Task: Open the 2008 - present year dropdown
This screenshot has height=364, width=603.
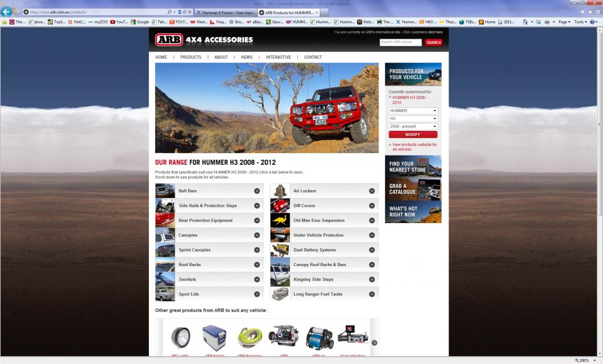Action: 413,126
